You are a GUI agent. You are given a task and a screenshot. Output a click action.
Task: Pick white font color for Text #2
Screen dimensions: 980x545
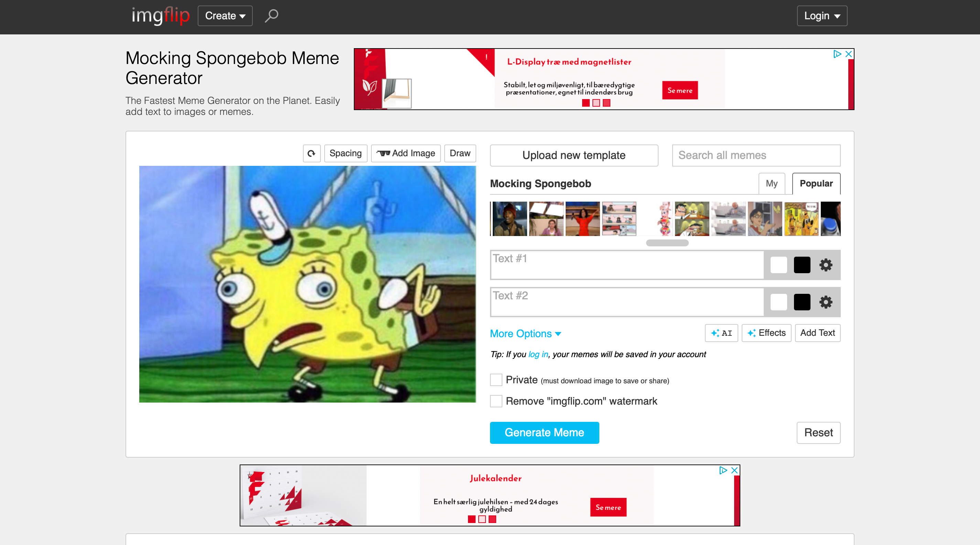(779, 302)
